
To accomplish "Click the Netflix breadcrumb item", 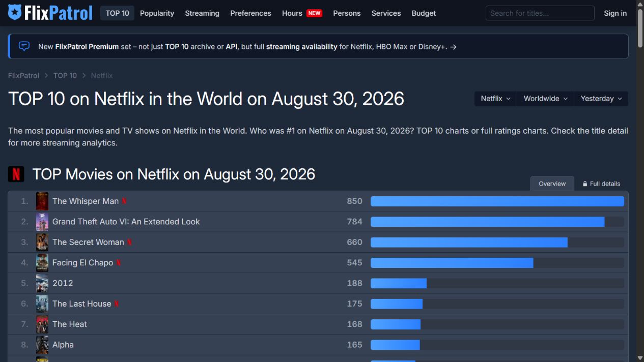I will (x=102, y=75).
